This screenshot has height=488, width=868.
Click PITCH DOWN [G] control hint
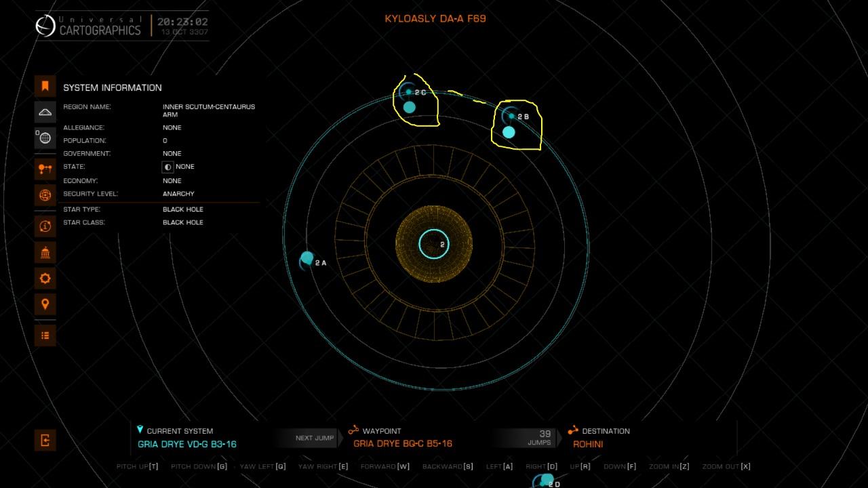199,466
